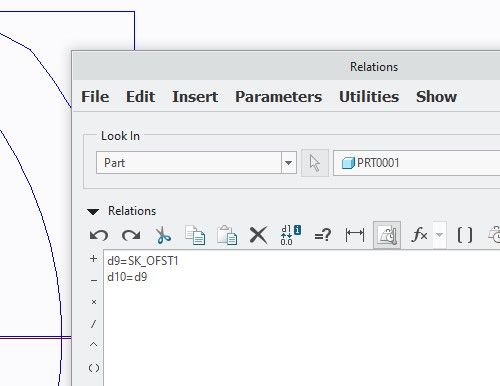Insert parentheses operator from side column
The height and width of the screenshot is (386, 500).
pos(94,368)
